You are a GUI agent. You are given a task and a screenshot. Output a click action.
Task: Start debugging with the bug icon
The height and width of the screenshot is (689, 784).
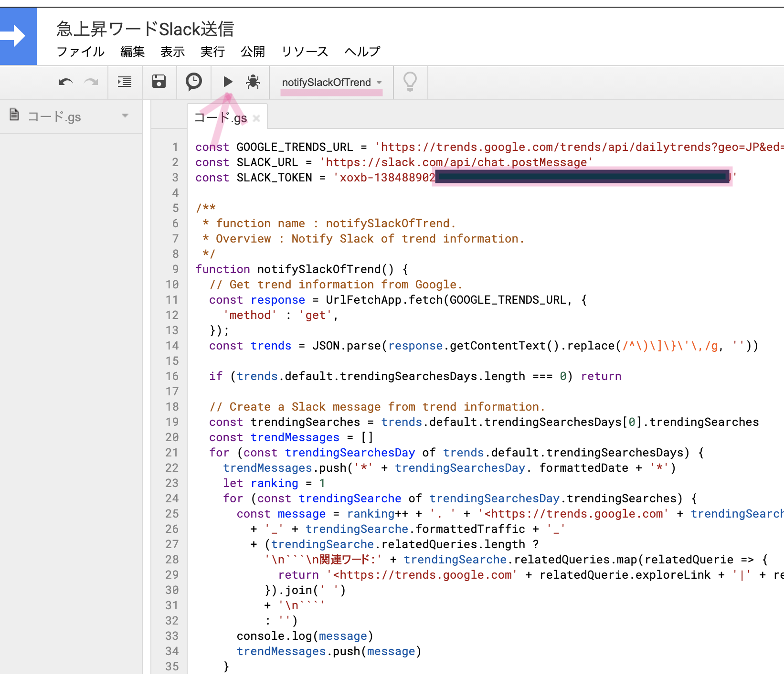point(253,82)
